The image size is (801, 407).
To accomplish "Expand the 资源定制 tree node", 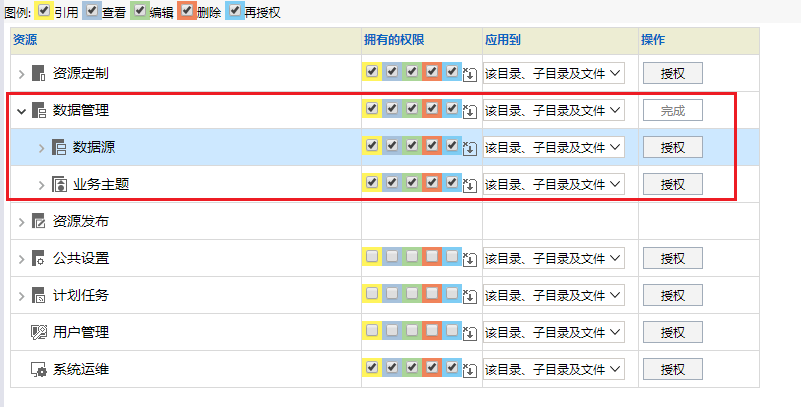I will [21, 74].
